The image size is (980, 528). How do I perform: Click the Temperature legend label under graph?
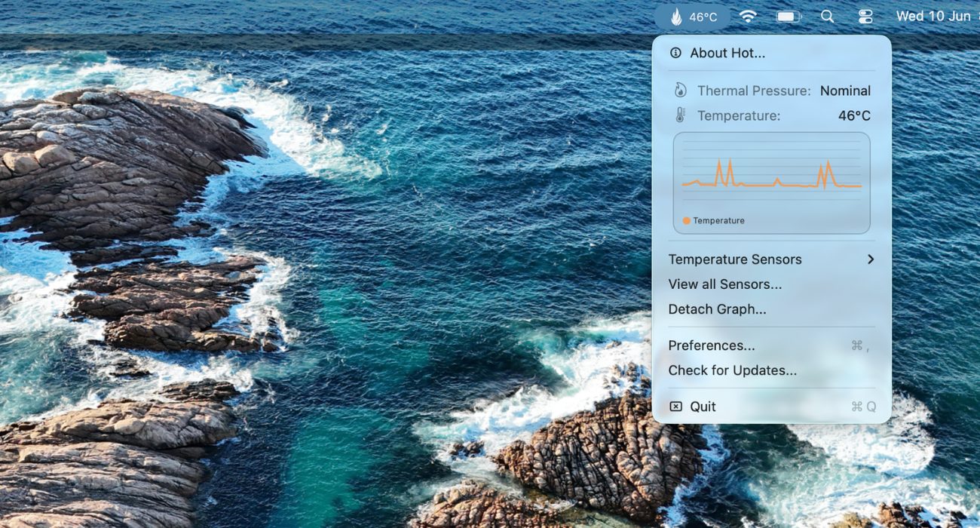pos(718,221)
